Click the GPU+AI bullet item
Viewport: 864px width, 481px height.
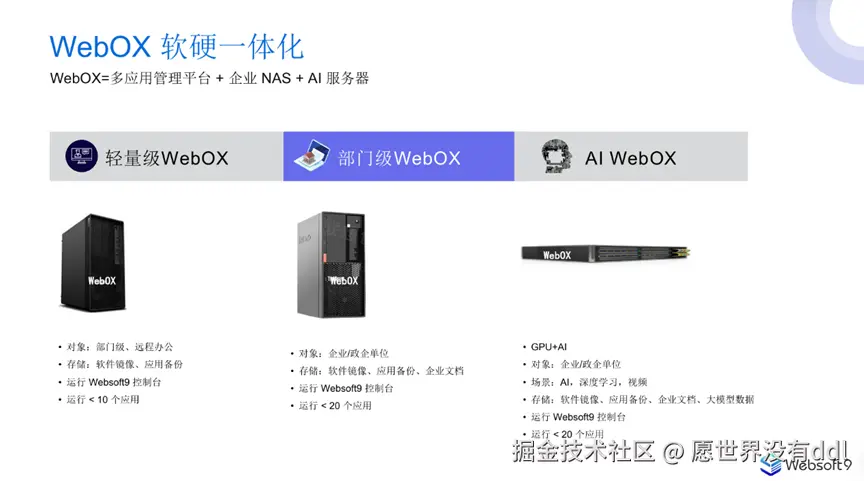coord(548,347)
